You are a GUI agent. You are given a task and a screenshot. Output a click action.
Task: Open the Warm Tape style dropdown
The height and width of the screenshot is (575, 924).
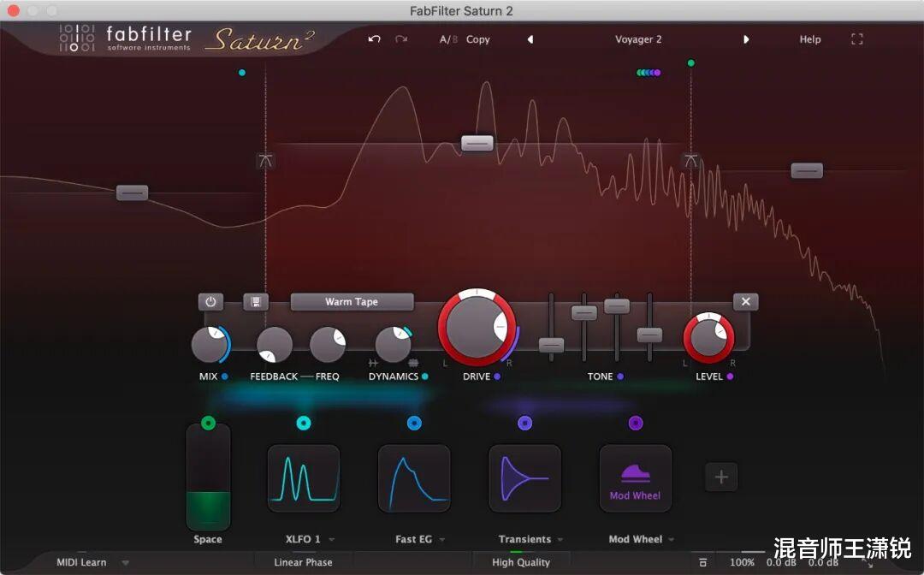click(x=352, y=302)
